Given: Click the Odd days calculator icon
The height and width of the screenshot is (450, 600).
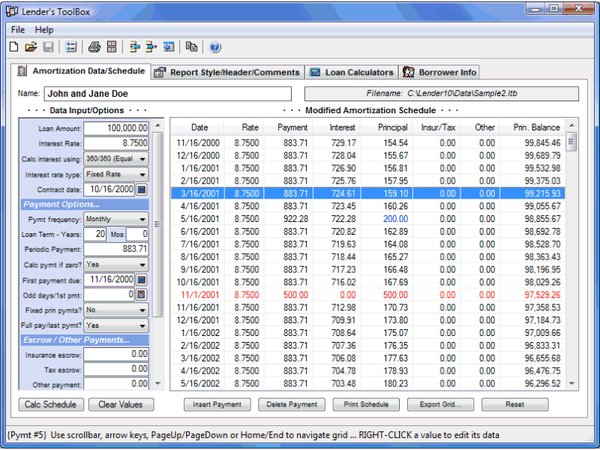Looking at the screenshot, I should click(x=142, y=295).
